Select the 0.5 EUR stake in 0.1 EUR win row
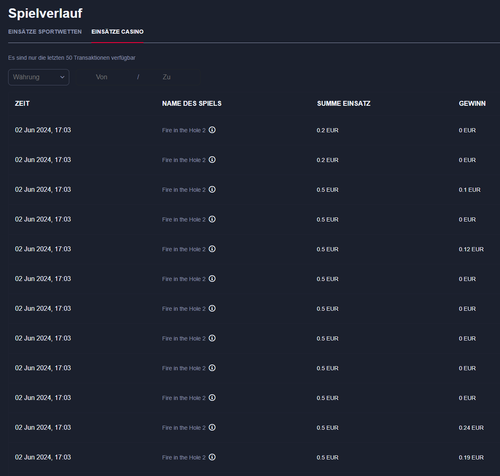 click(x=328, y=190)
